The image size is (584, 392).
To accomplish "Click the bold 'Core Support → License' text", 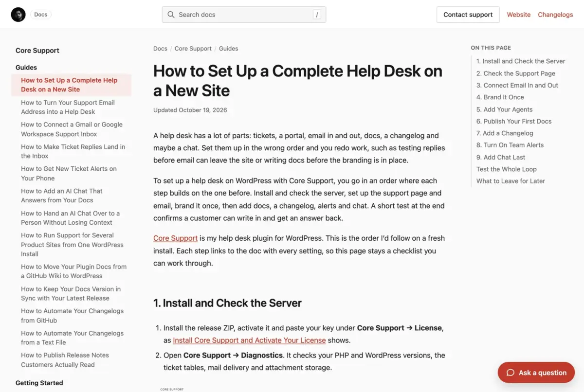I will point(400,328).
